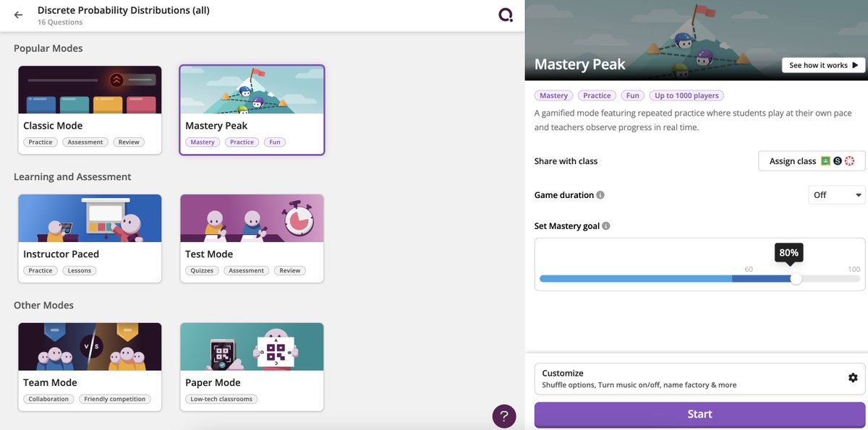
Task: Click the Practice tag under Classic Mode
Action: click(41, 142)
